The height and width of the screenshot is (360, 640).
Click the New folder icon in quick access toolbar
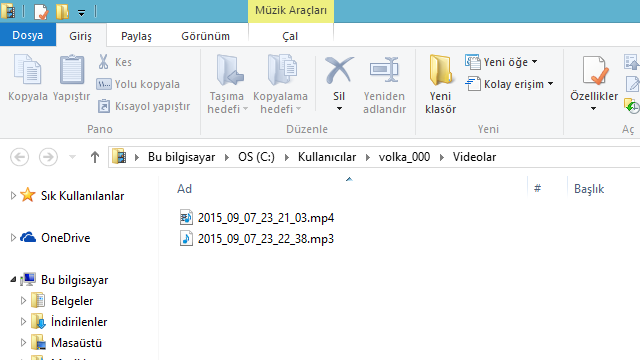click(62, 11)
